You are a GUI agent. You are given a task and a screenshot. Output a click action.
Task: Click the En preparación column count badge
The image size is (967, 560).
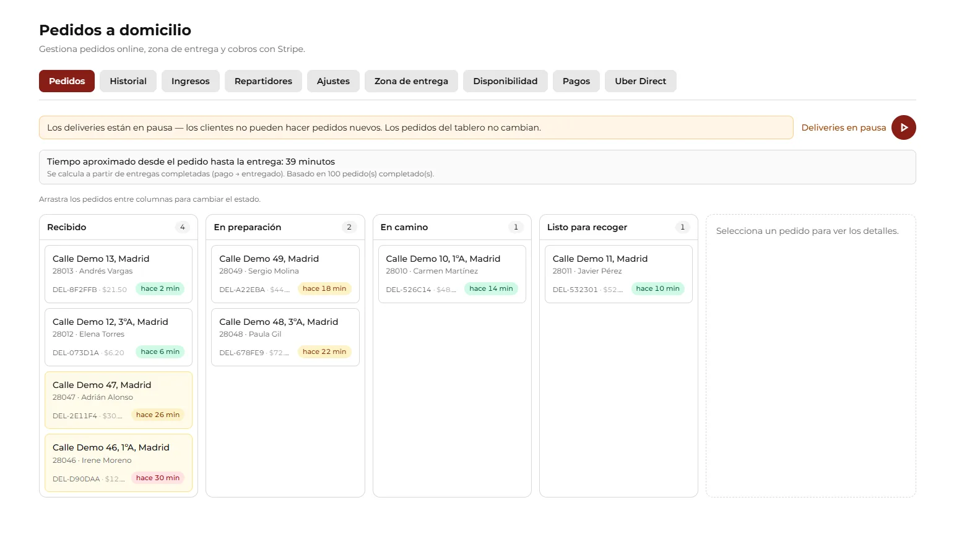pos(349,227)
